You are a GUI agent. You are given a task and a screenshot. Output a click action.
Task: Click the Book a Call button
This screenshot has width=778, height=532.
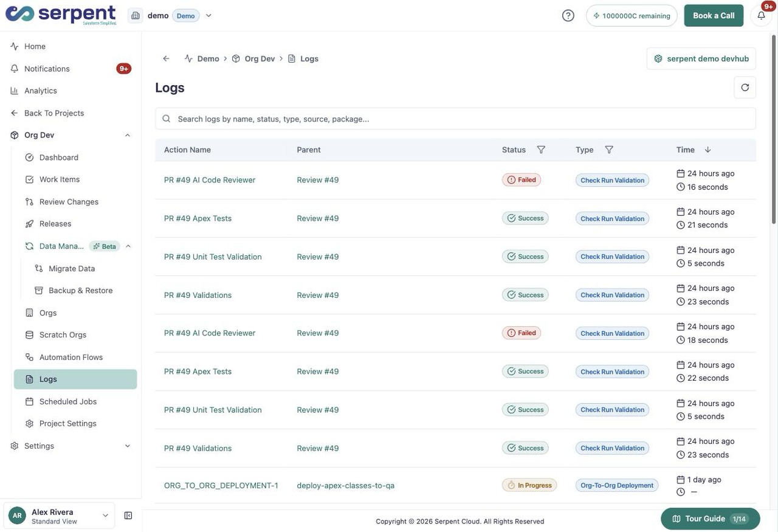pyautogui.click(x=714, y=16)
